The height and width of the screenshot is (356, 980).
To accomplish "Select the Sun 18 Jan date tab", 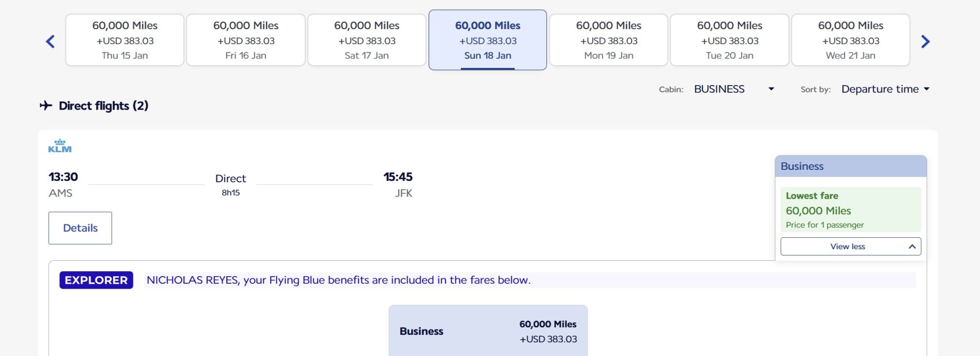I will (488, 40).
